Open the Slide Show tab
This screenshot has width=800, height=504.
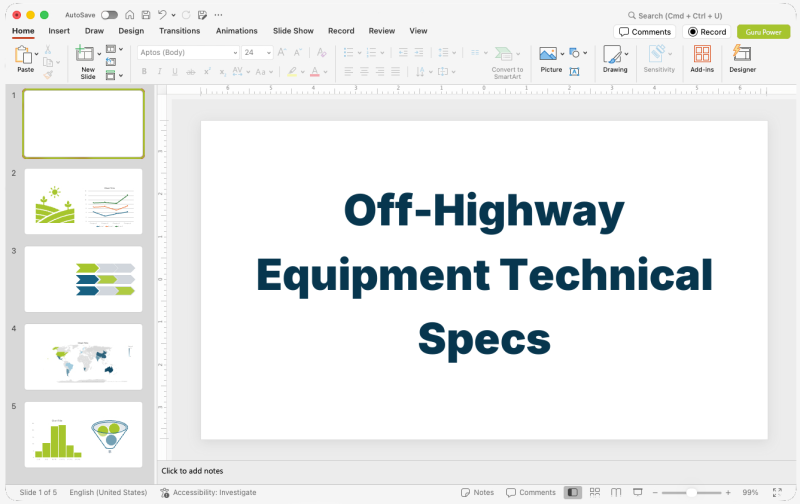click(x=293, y=31)
